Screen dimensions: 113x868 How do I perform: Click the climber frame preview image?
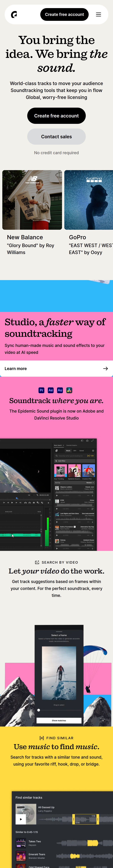pos(59,673)
